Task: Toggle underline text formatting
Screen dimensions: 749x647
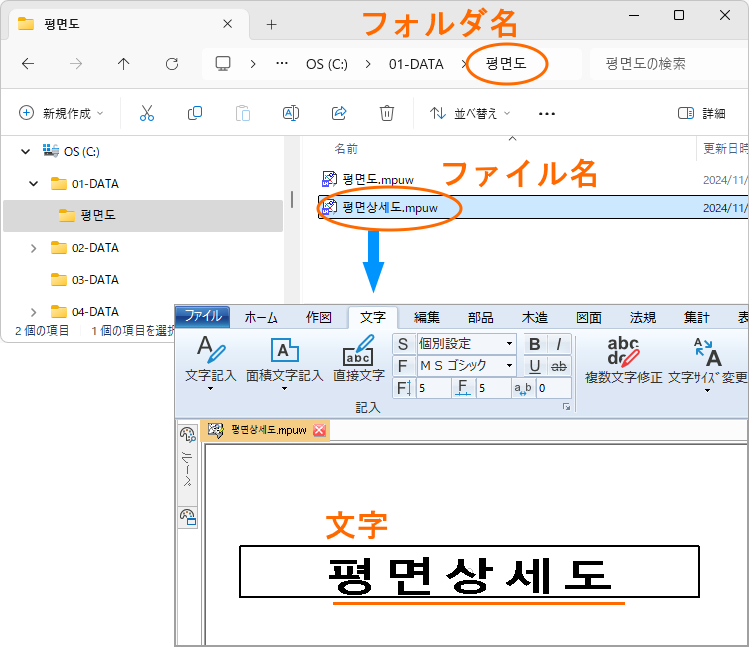Action: [535, 366]
